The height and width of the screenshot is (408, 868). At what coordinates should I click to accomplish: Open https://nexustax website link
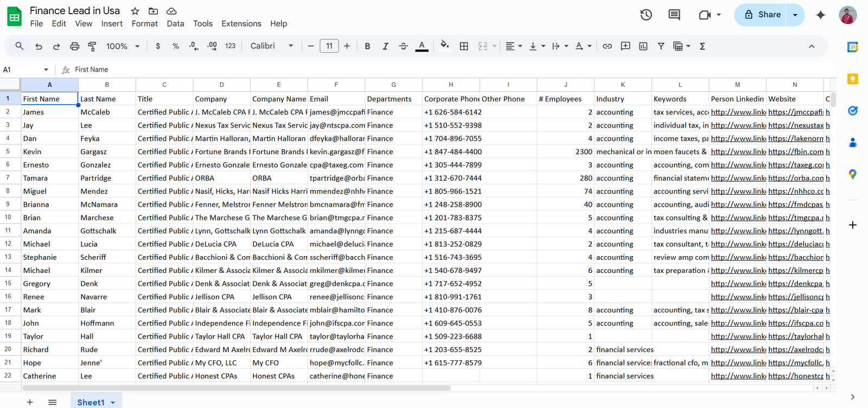795,125
